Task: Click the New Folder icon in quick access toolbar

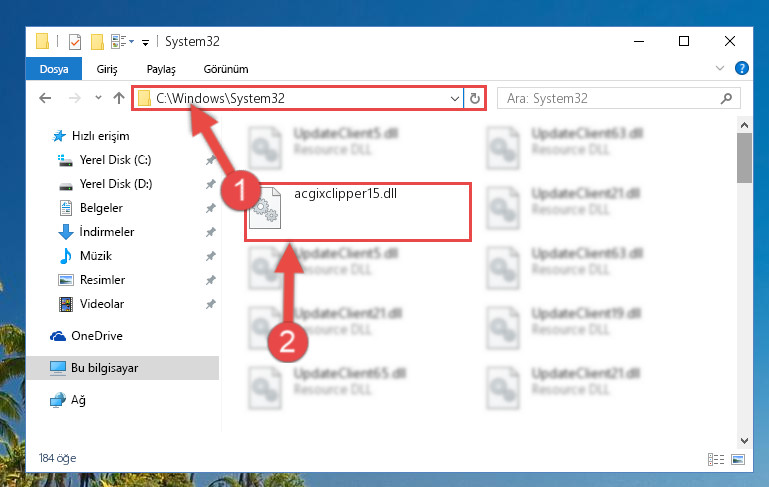Action: (x=97, y=42)
